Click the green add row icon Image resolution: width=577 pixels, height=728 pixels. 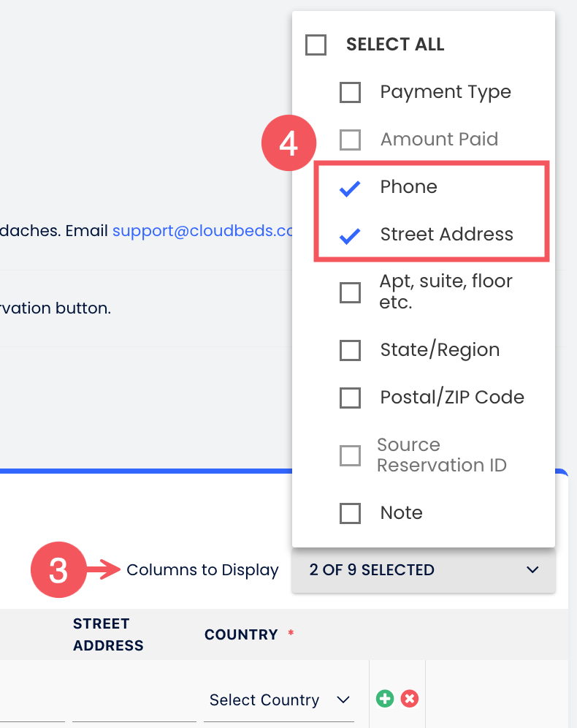[x=385, y=699]
